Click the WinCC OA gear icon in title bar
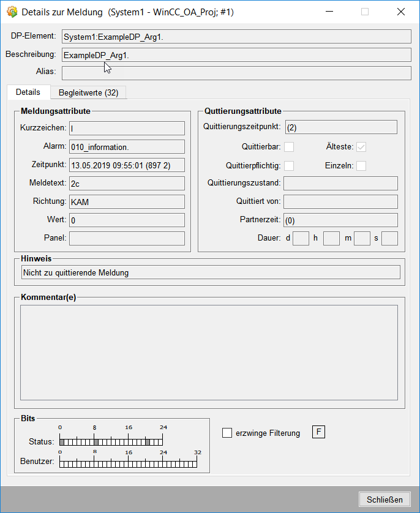420x513 pixels. click(x=12, y=12)
